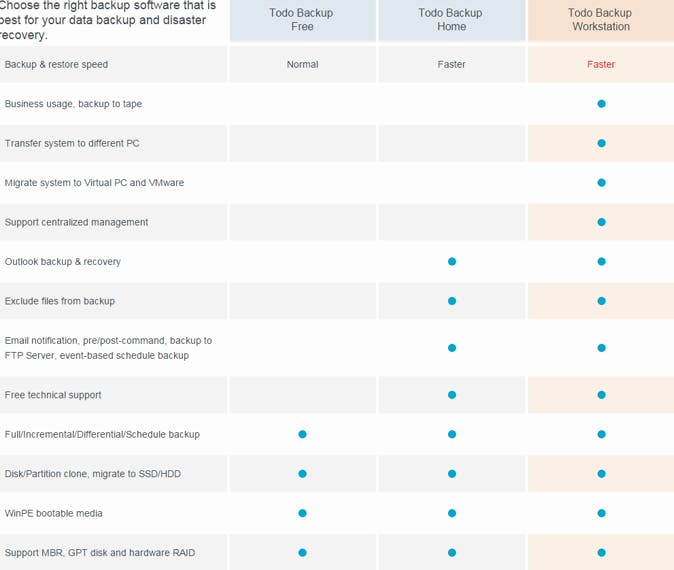674x570 pixels.
Task: Click Home dot for Disk/Partition clone row
Action: 452,474
